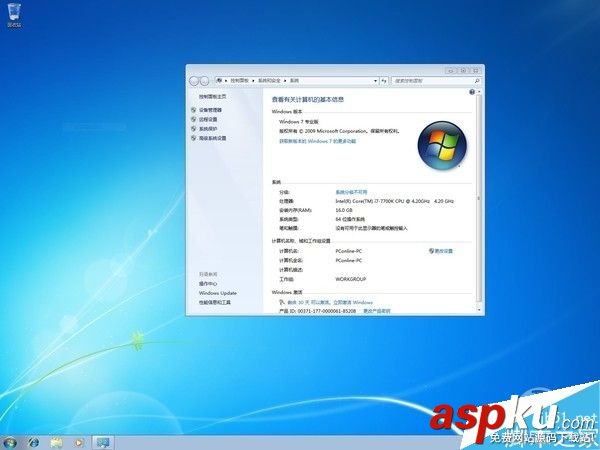Refresh the System control panel page
The image size is (600, 450).
(x=384, y=81)
